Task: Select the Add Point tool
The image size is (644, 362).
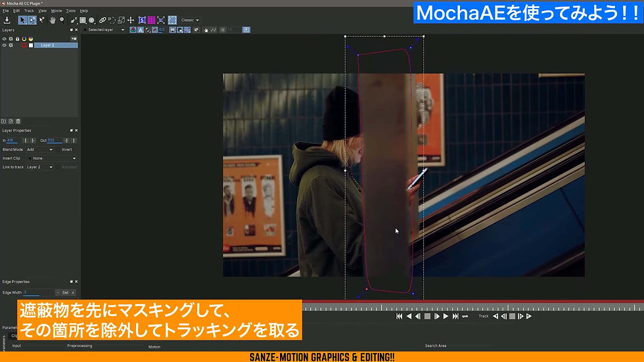Action: point(42,20)
